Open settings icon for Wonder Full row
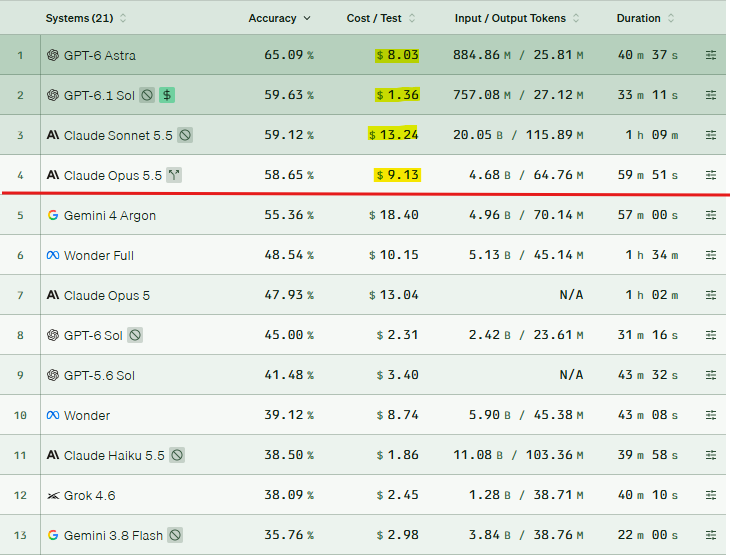731x555 pixels. pyautogui.click(x=710, y=255)
